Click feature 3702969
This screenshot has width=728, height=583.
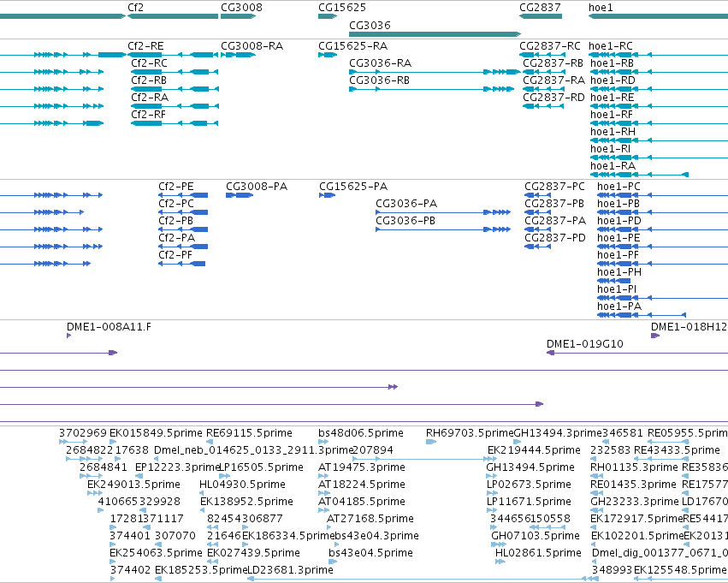click(83, 433)
